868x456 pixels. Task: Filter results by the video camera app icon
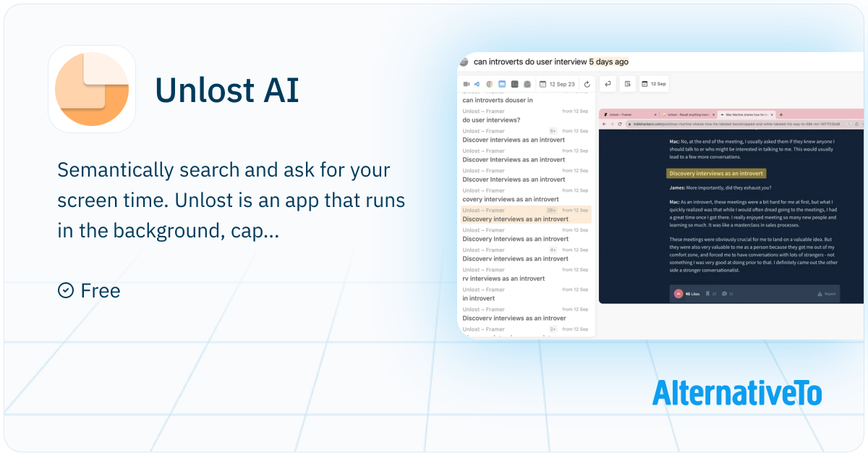coord(467,84)
